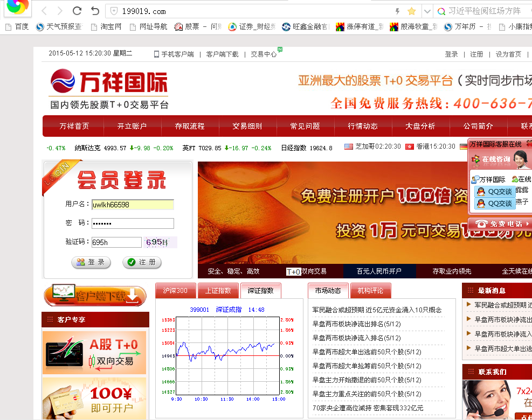Image resolution: width=532 pixels, height=420 pixels.
Task: Open 万祥首页 nav menu item
Action: (74, 126)
